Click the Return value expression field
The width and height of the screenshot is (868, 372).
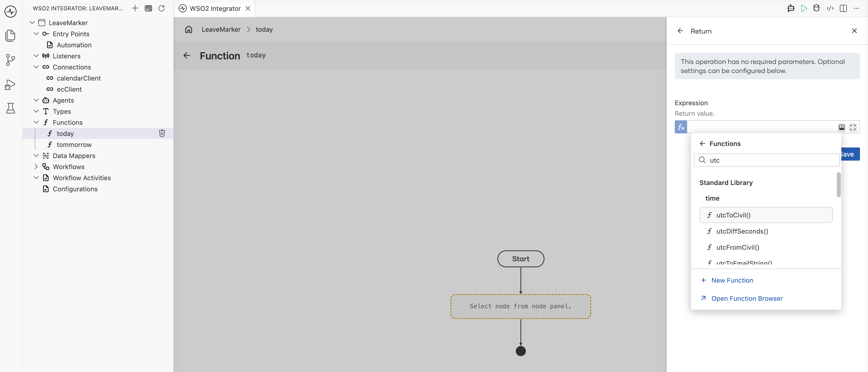762,127
